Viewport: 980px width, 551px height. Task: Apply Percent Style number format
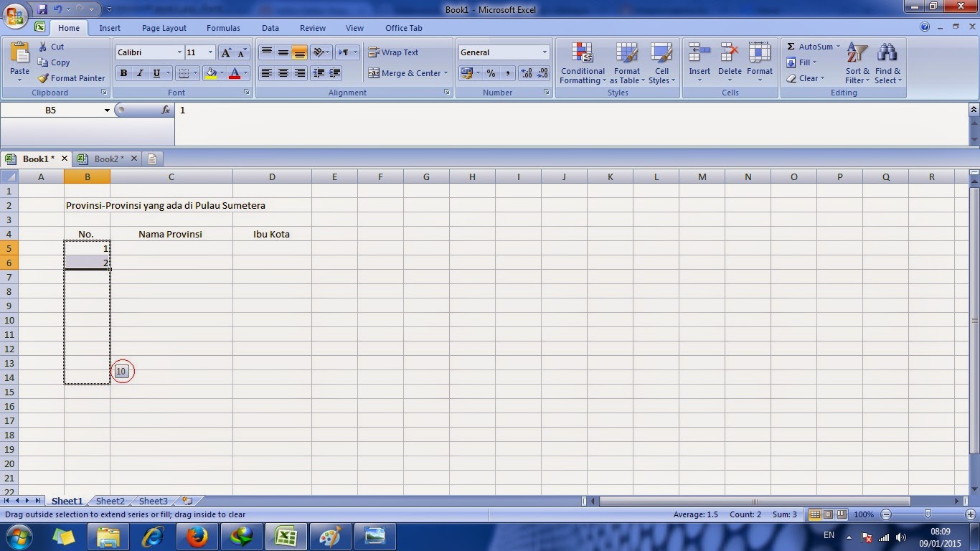click(x=491, y=73)
